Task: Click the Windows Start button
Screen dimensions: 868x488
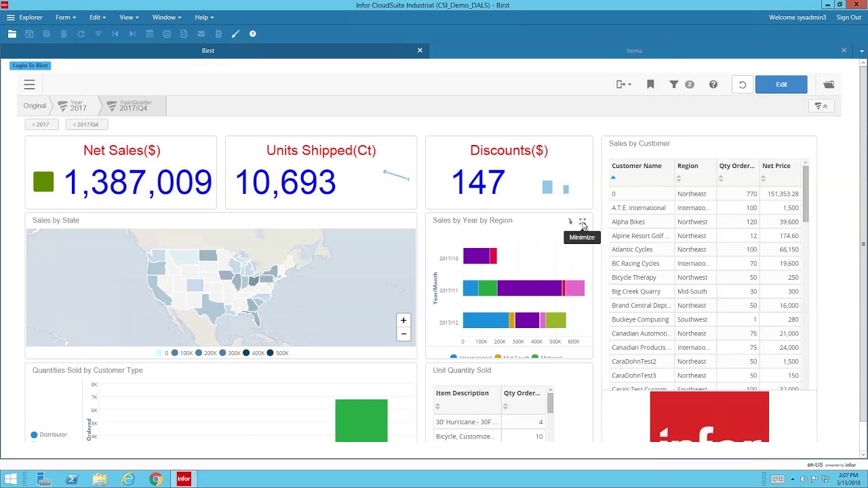Action: [x=11, y=479]
